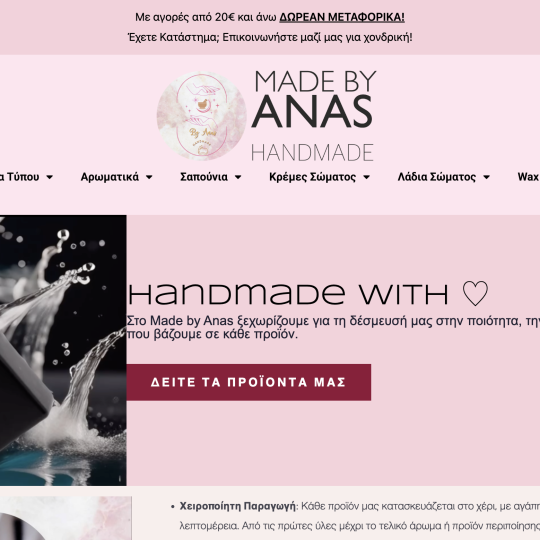
Task: Open the Λάδια Σώματος menu item
Action: pyautogui.click(x=437, y=177)
